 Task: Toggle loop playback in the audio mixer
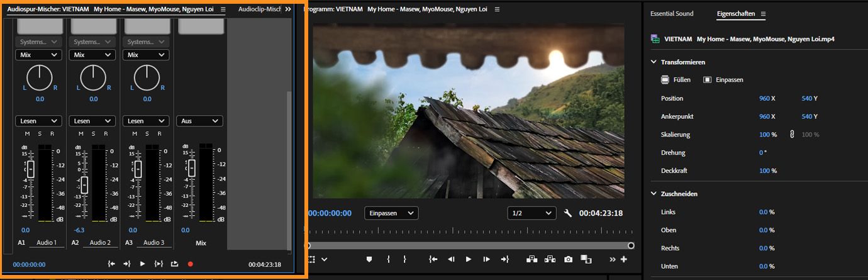click(x=174, y=264)
